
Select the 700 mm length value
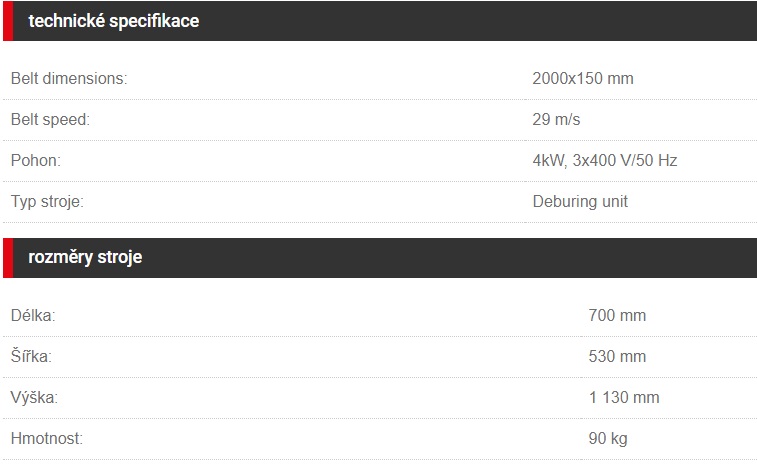pos(617,315)
